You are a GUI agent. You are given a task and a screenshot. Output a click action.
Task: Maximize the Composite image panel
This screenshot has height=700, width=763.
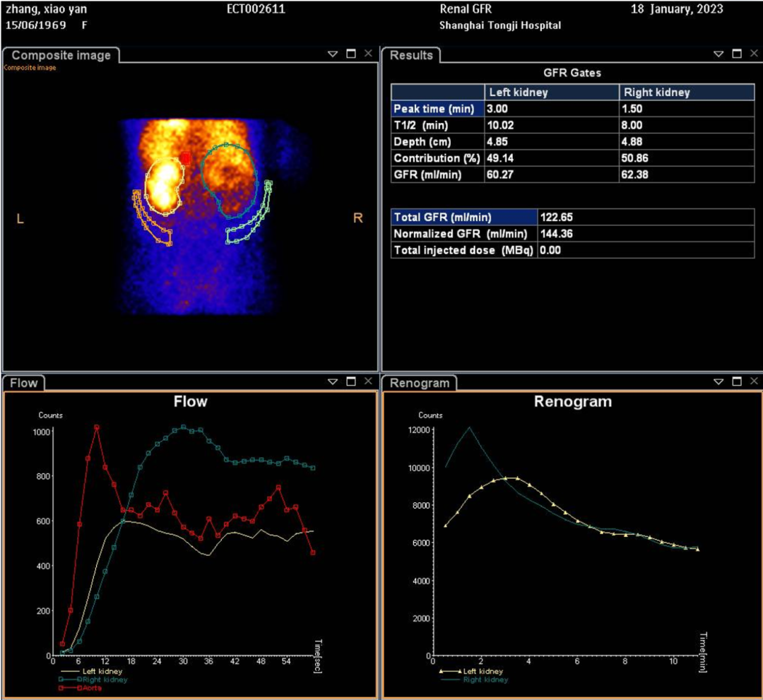click(351, 54)
